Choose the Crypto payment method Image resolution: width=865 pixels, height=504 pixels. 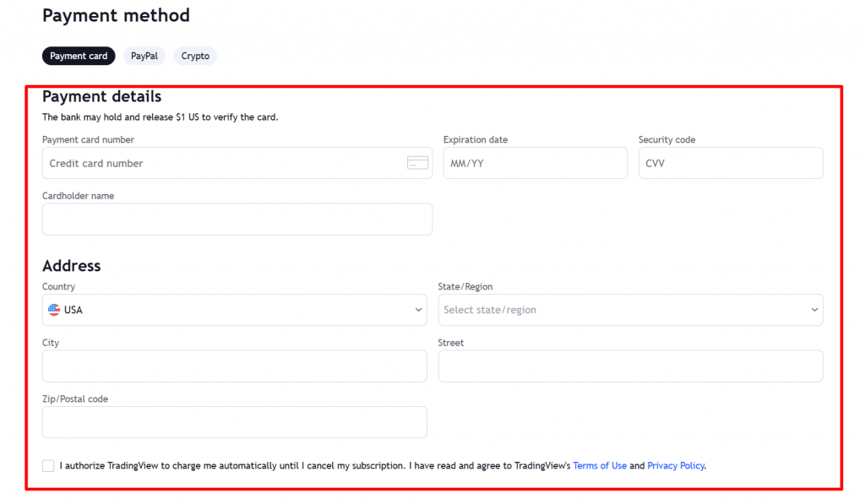(x=195, y=56)
